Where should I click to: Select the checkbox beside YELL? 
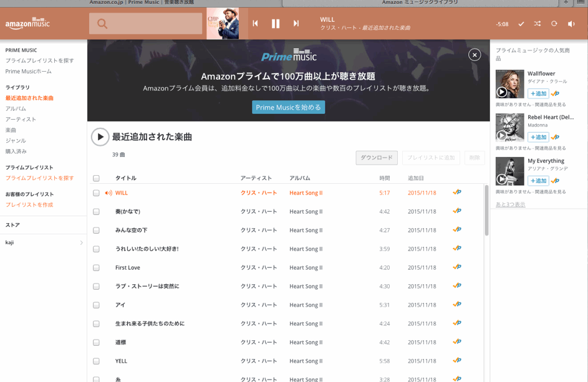(x=96, y=361)
